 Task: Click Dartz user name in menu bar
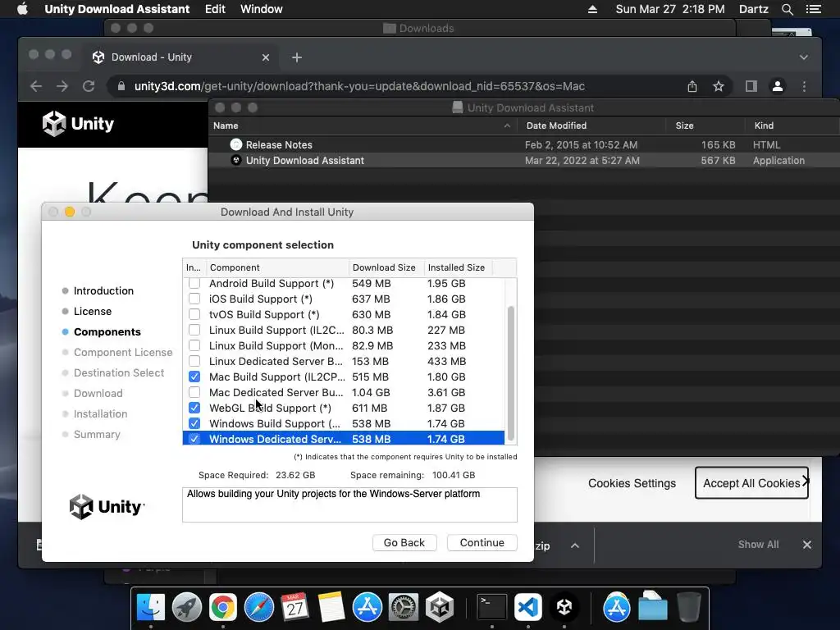point(753,9)
